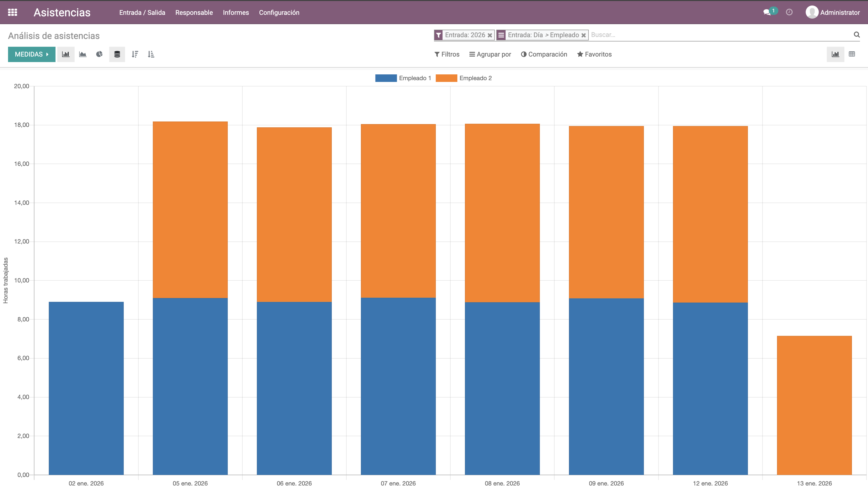This screenshot has width=868, height=488.
Task: Remove the Entrada: 2026 filter
Action: coord(490,35)
